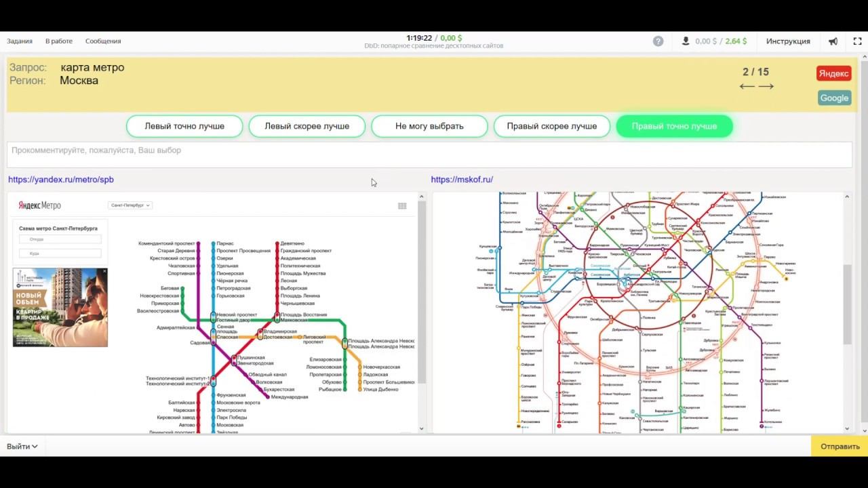The height and width of the screenshot is (488, 868).
Task: Switch to В работе tab
Action: 59,41
